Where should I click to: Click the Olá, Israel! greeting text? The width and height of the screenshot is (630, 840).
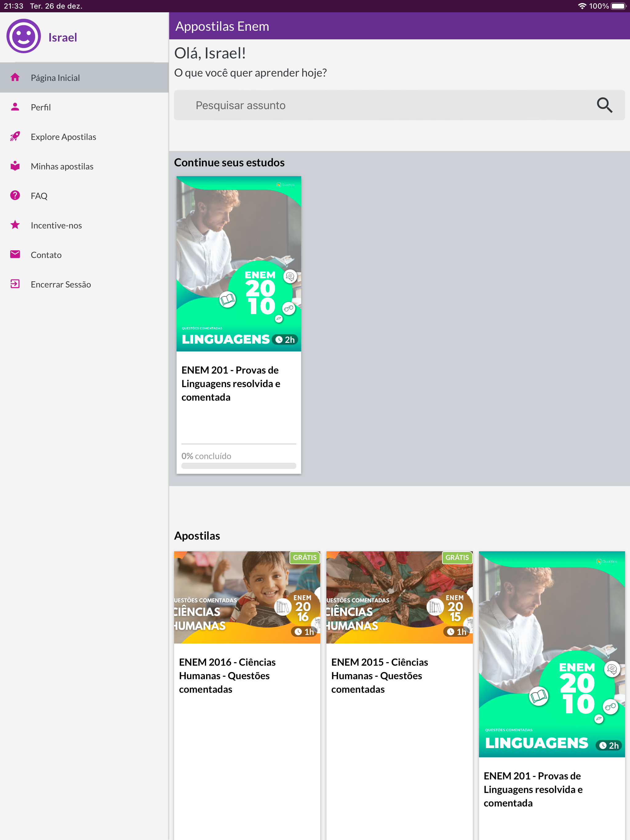[x=210, y=53]
